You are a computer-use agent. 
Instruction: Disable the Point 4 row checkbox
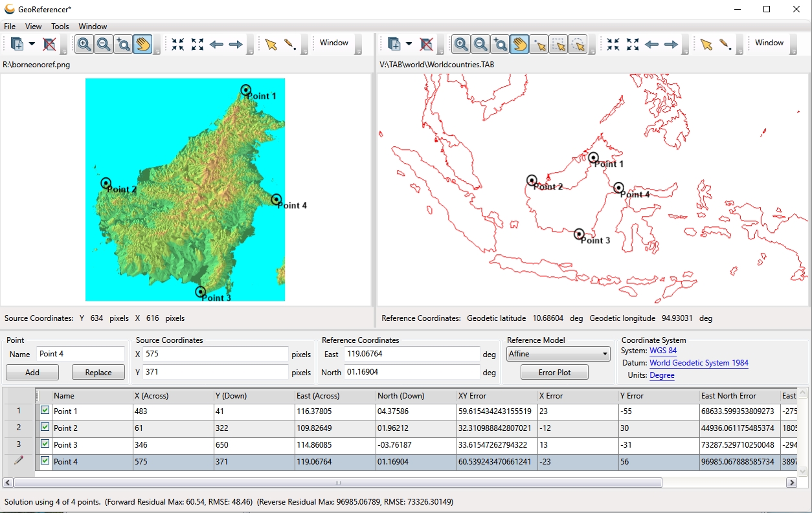(x=45, y=461)
